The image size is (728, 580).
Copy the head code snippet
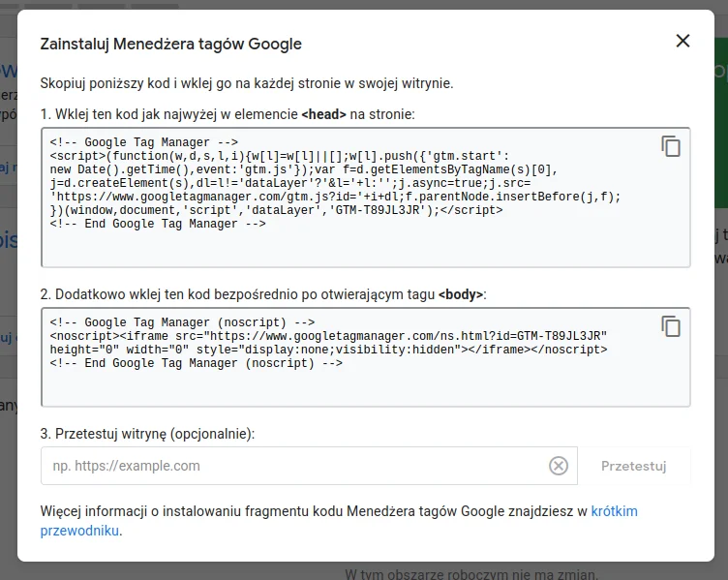click(671, 146)
